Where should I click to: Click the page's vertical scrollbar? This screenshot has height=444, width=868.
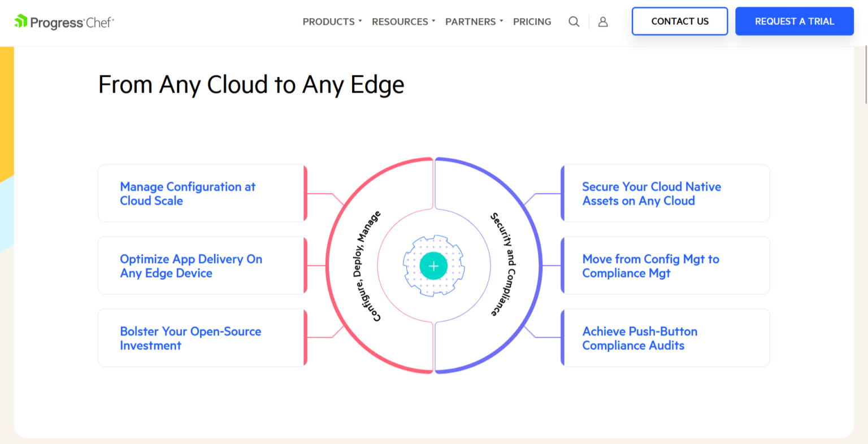click(865, 73)
